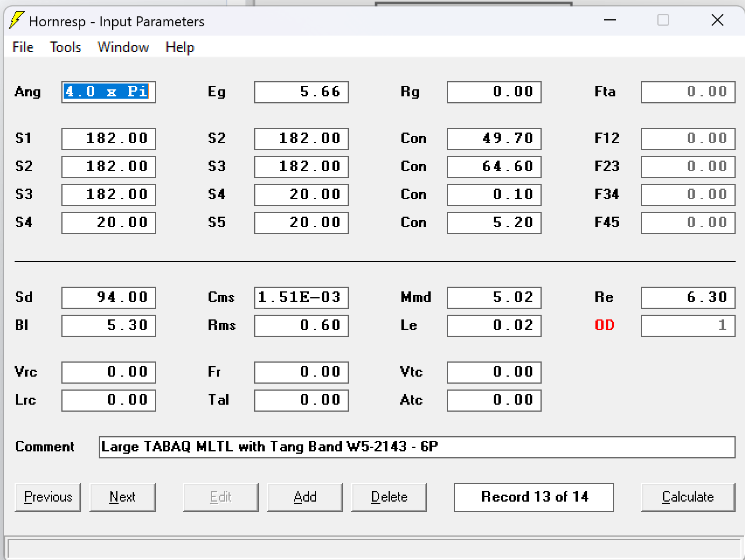Click the Con field showing 49.70

pyautogui.click(x=494, y=138)
